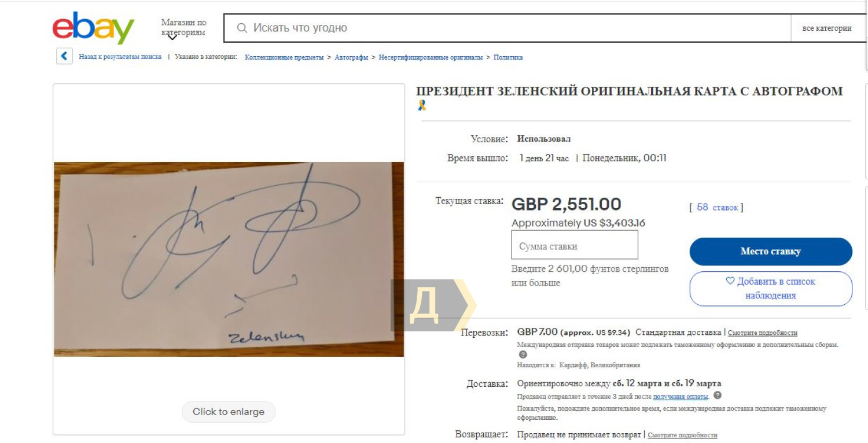The width and height of the screenshot is (868, 443).
Task: Click the ribbon emoji under the title
Action: click(x=422, y=105)
